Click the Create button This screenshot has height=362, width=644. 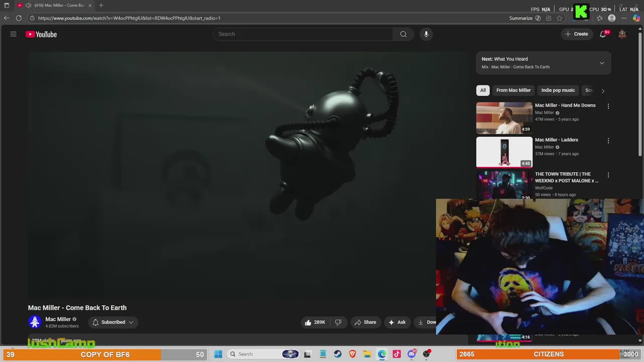click(577, 34)
